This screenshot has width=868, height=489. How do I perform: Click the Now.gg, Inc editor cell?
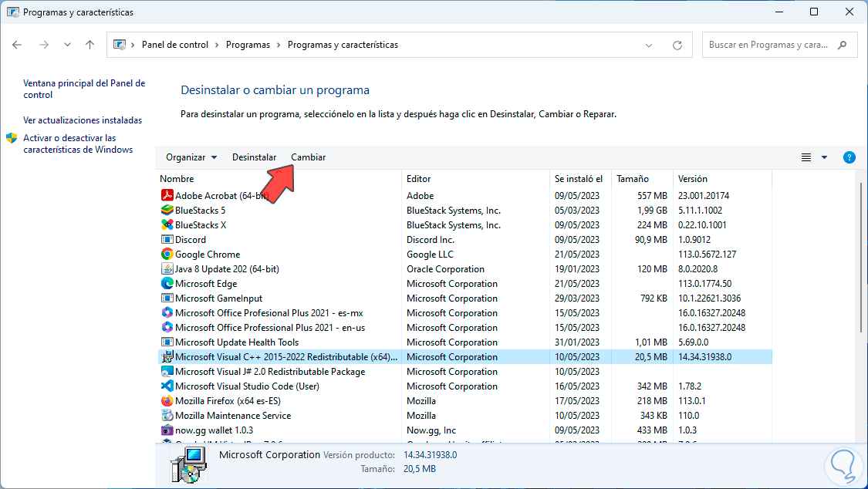[x=431, y=430]
